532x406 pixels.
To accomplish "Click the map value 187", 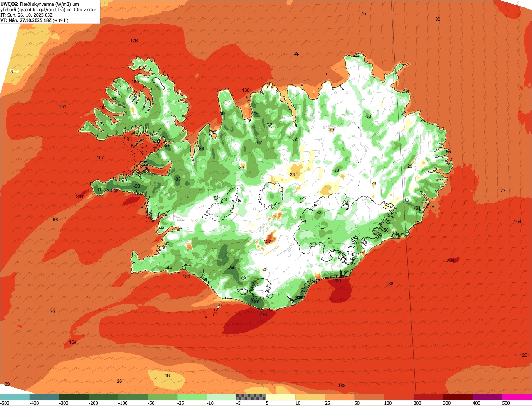I will coord(100,157).
